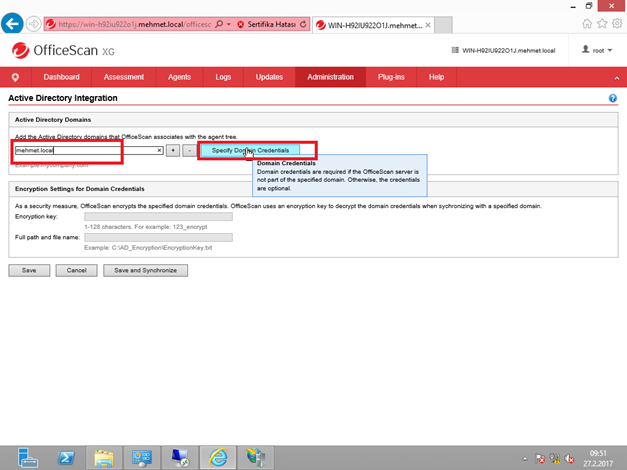This screenshot has height=470, width=627.
Task: Launch PowerShell from the taskbar
Action: [66, 458]
